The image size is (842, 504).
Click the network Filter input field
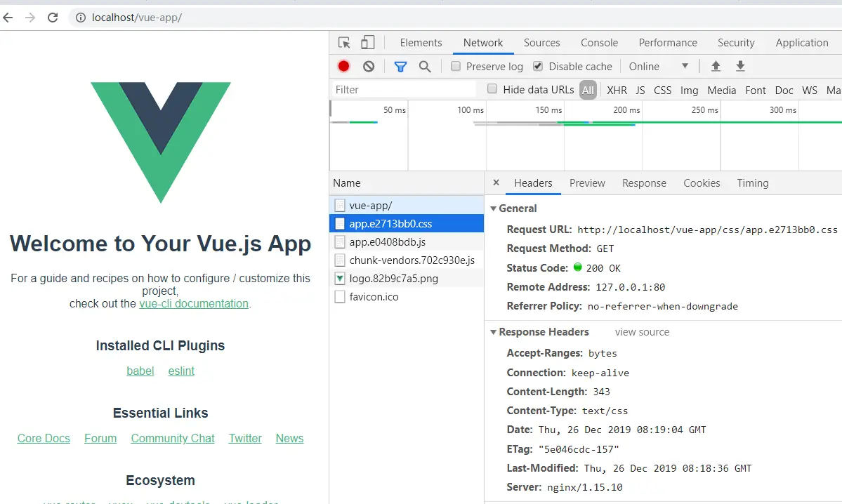[403, 90]
